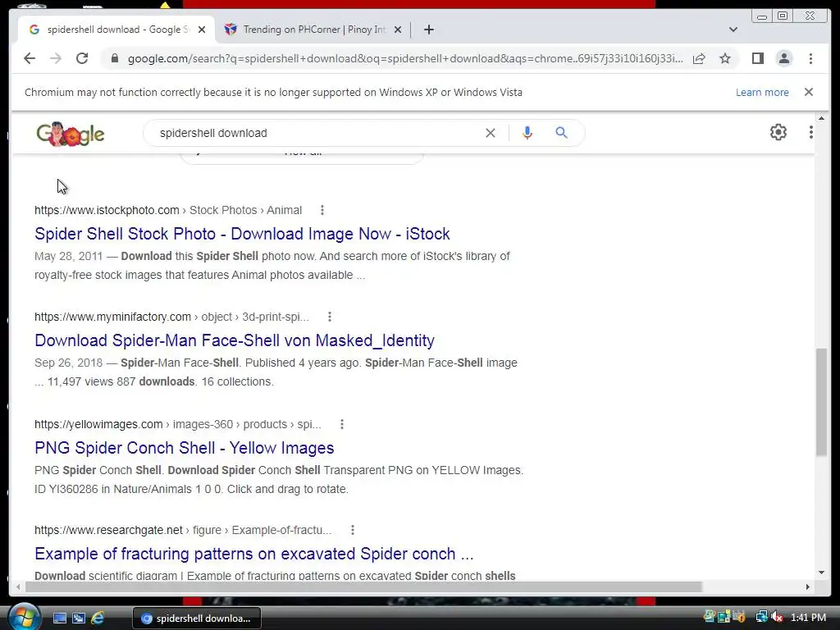Open options for researchgate result
Viewport: 840px width, 630px height.
[x=353, y=530]
